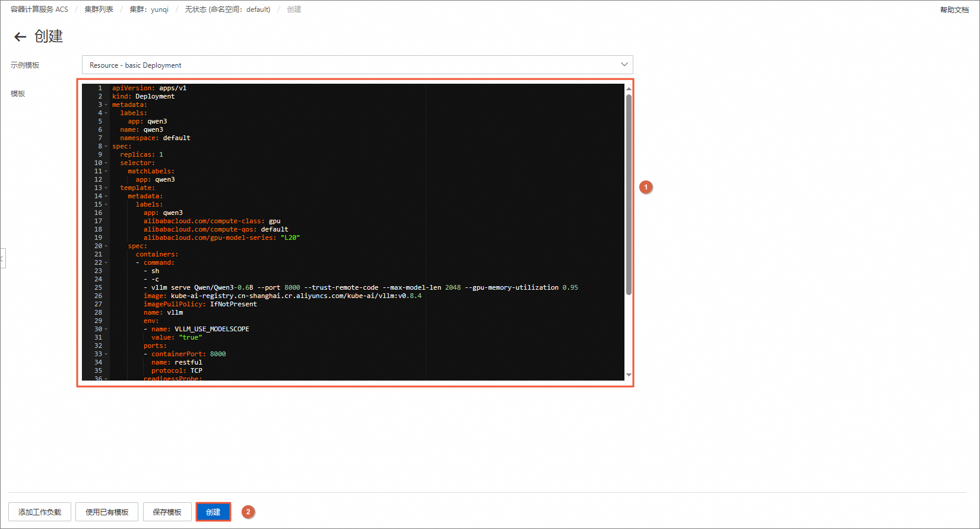This screenshot has height=529, width=980.
Task: Click the 添加工作负载 button
Action: 40,512
